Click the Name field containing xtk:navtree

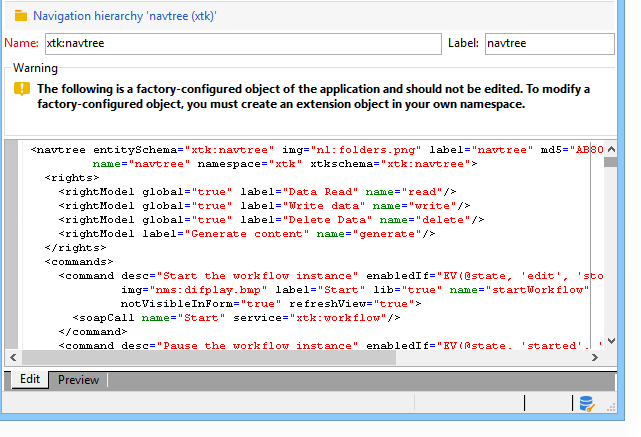242,44
